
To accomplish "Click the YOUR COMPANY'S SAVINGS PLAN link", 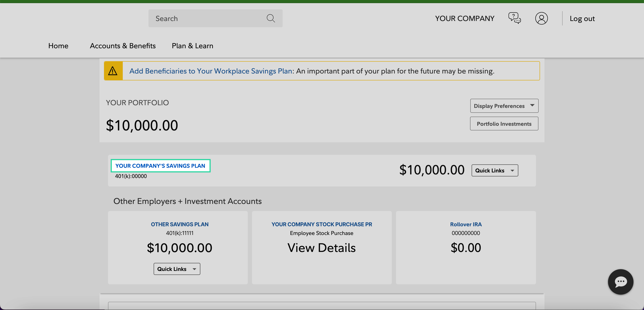I will (x=160, y=166).
